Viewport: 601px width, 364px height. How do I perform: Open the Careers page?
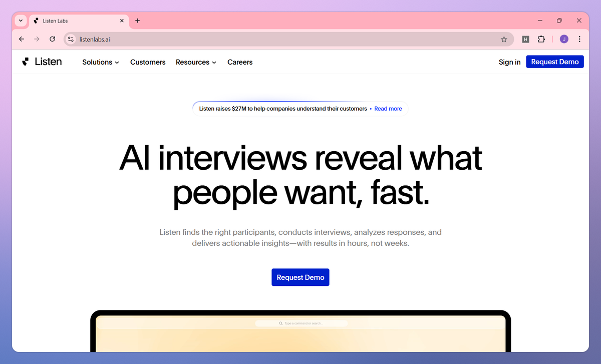(240, 62)
